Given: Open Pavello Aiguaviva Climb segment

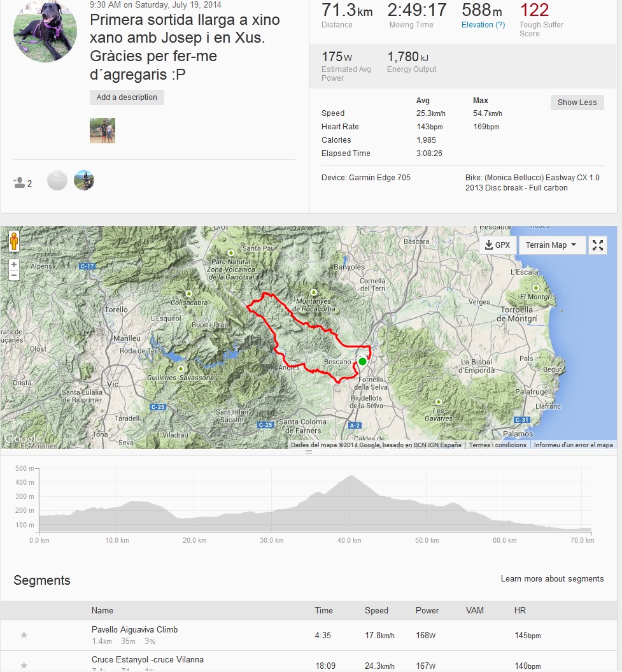Looking at the screenshot, I should pos(134,629).
